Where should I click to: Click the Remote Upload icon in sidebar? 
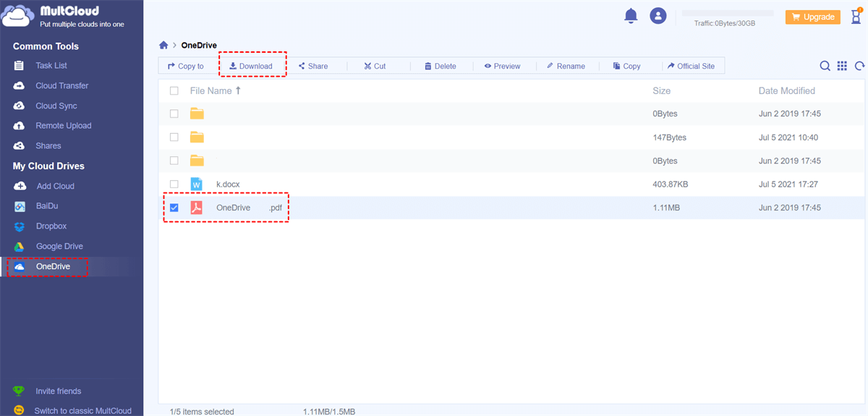(20, 125)
